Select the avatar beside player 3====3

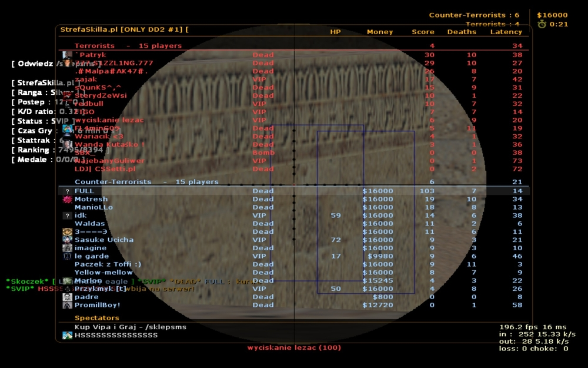[67, 231]
